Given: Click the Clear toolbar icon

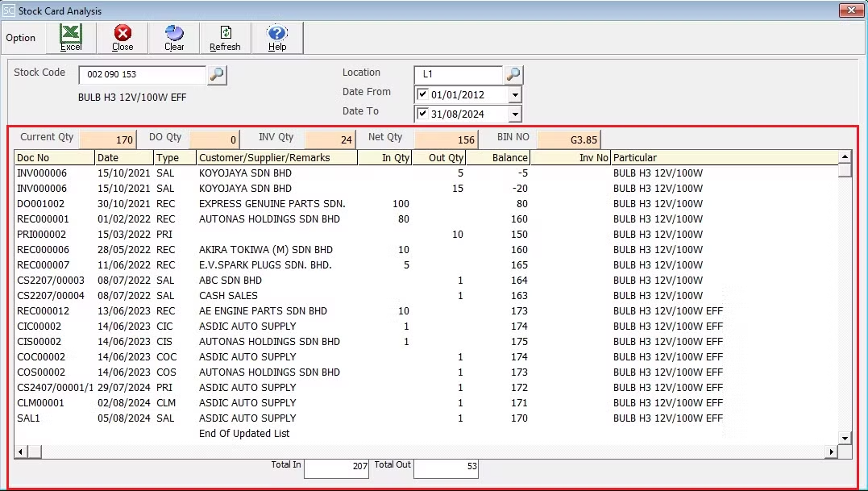Looking at the screenshot, I should coord(174,38).
